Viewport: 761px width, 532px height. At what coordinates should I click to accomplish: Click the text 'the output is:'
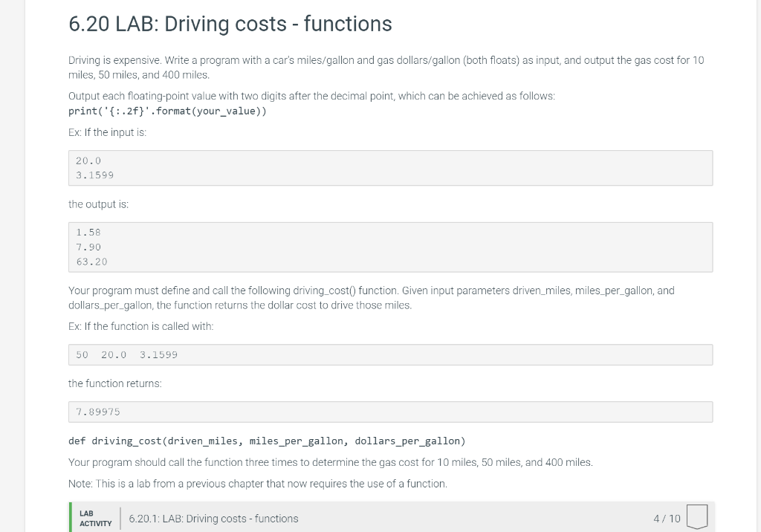[99, 204]
